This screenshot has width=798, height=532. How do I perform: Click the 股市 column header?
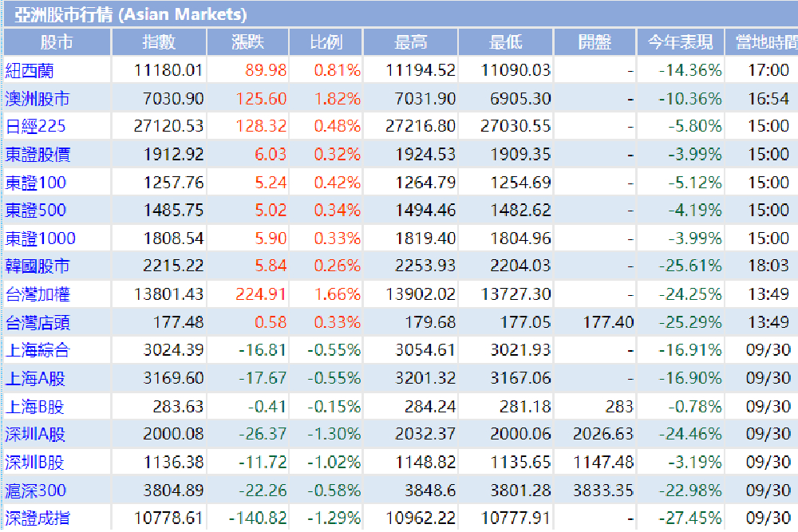[57, 41]
